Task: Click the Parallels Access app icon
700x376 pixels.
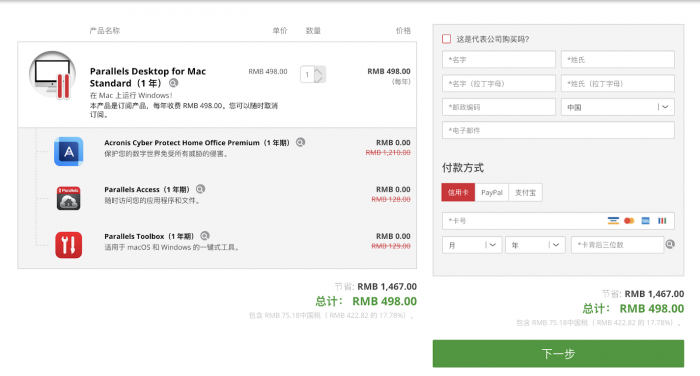Action: tap(68, 198)
